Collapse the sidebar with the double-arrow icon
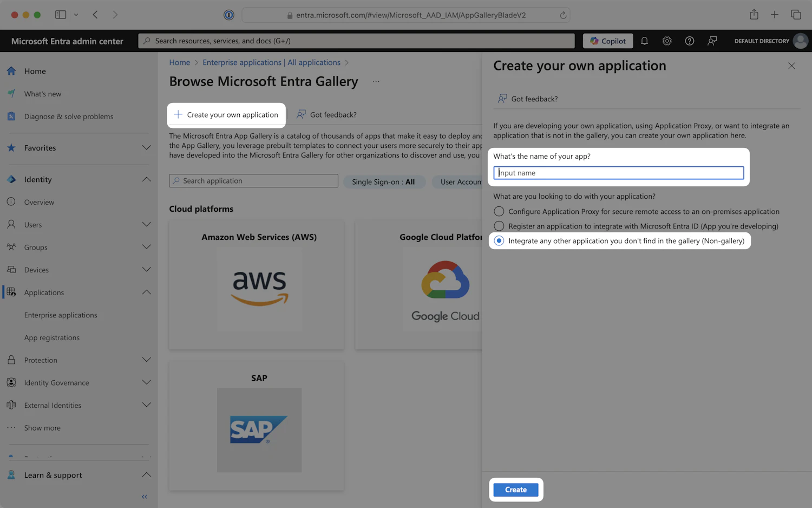Image resolution: width=812 pixels, height=508 pixels. 145,497
